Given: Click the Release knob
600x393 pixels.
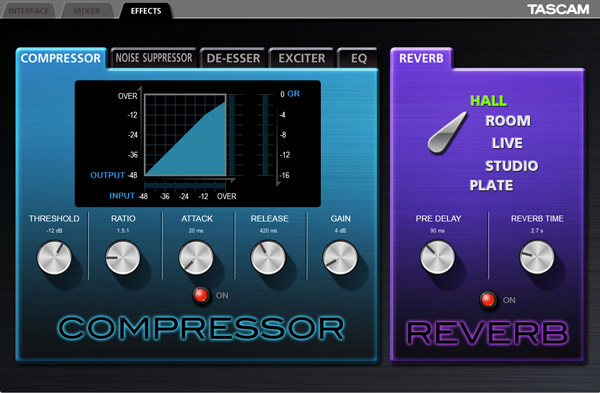Looking at the screenshot, I should click(x=268, y=258).
